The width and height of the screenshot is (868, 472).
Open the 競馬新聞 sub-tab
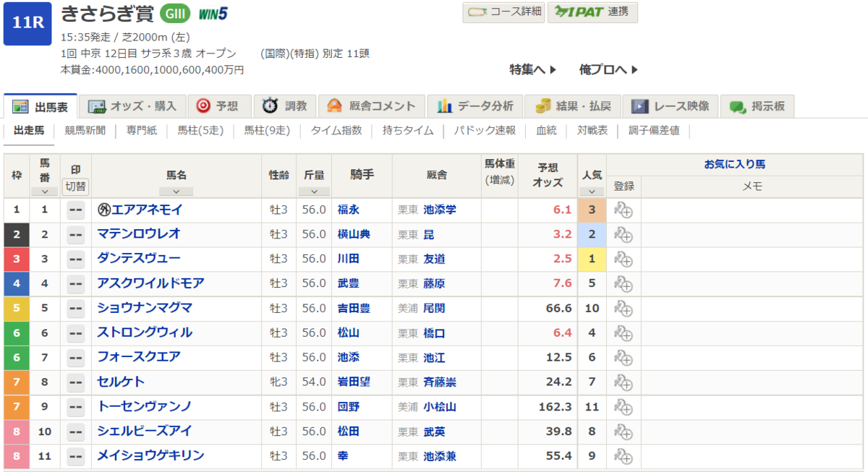point(85,131)
